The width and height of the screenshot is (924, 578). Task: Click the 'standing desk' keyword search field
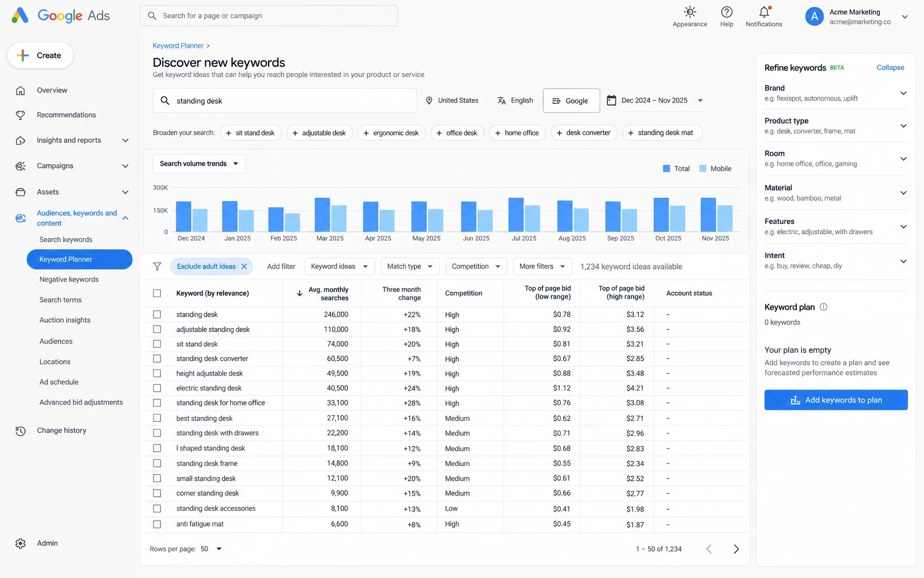[284, 101]
